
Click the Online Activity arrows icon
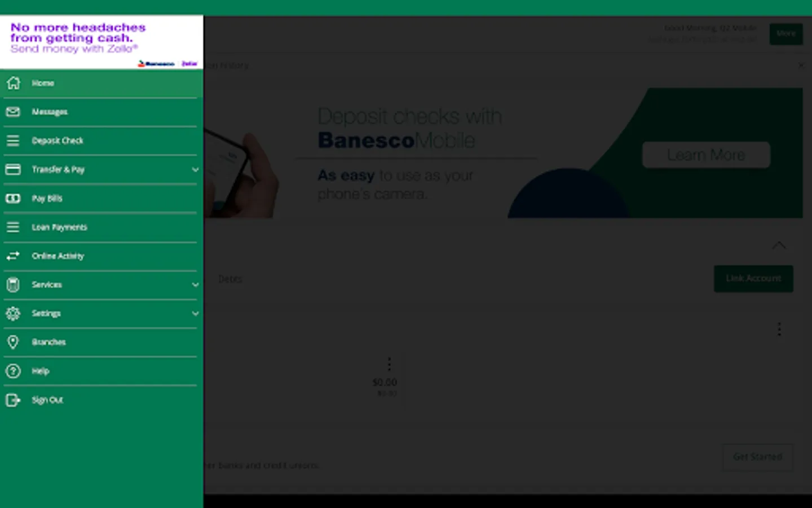[13, 256]
